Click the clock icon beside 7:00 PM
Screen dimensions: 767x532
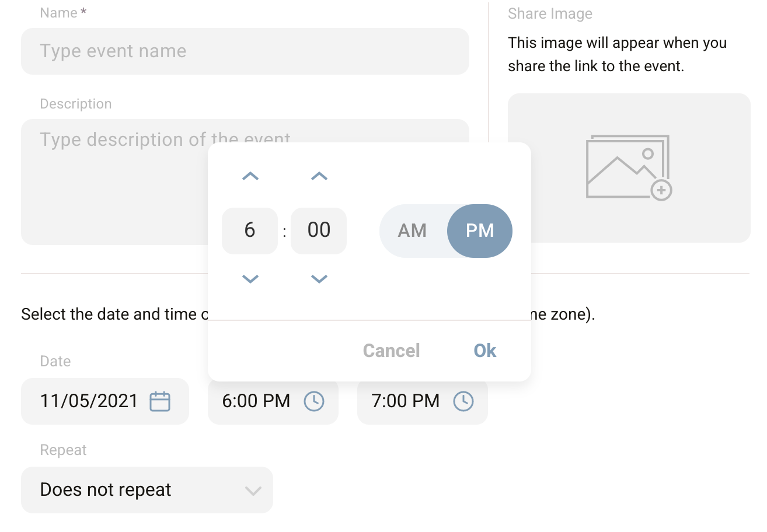click(463, 401)
